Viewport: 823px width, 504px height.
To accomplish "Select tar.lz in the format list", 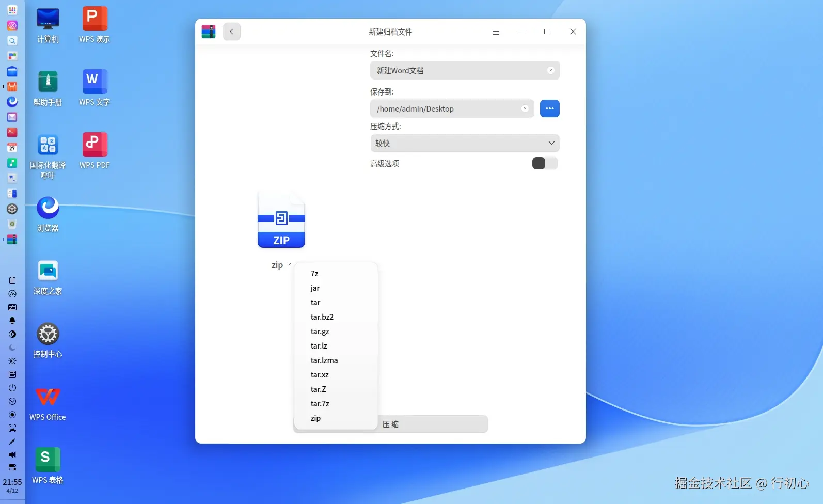I will click(x=336, y=346).
